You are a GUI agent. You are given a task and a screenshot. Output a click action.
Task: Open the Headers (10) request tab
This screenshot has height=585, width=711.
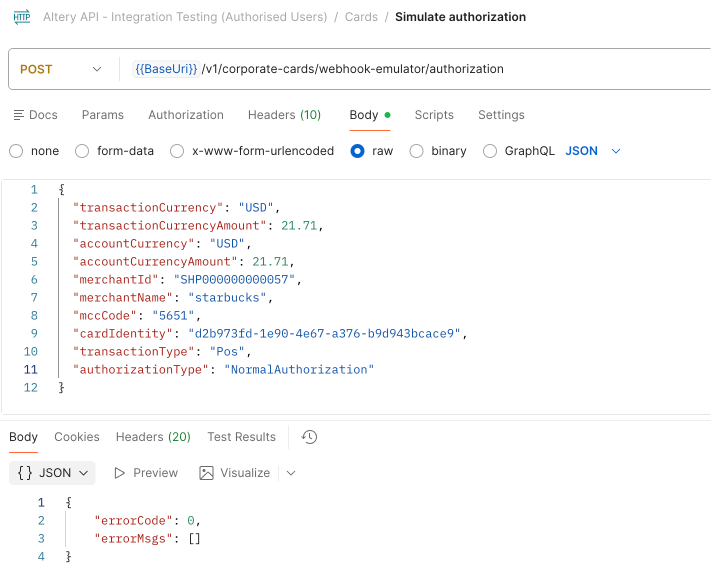coord(284,115)
